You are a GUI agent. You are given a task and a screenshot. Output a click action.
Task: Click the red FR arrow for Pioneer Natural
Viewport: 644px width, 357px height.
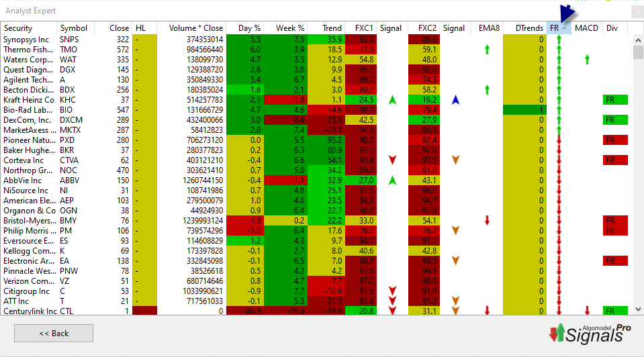[x=559, y=140]
